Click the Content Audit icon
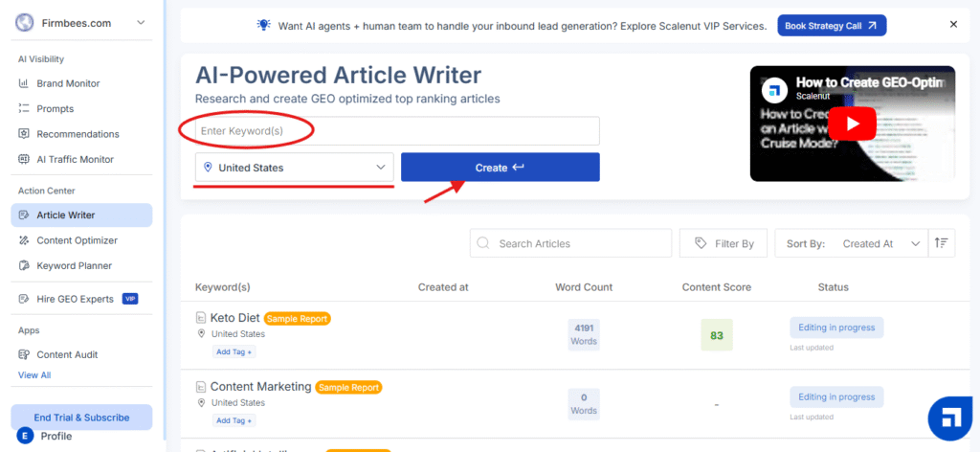 coord(24,354)
